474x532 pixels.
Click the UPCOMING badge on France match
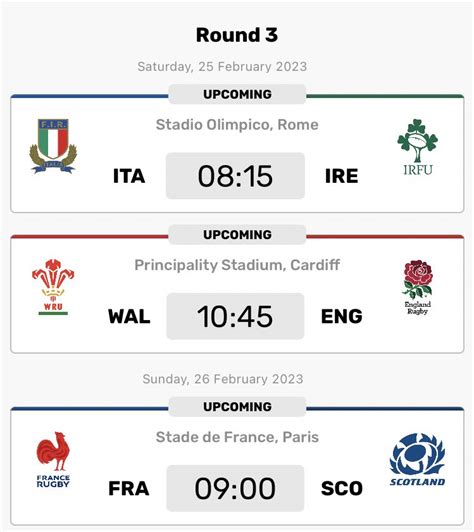tap(237, 406)
